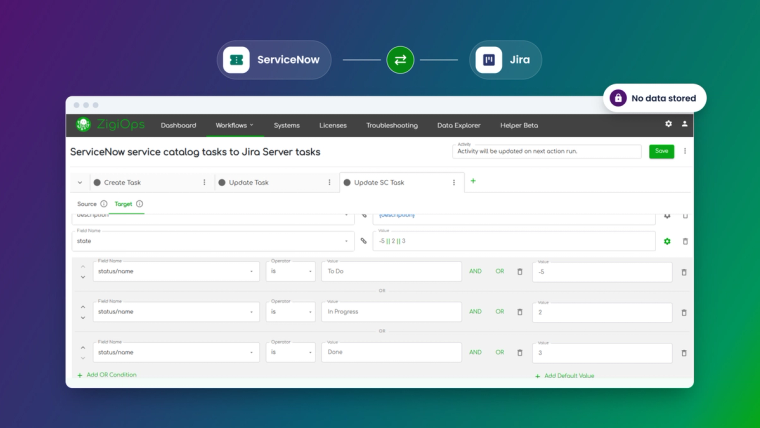
Task: Add a new action with plus icon
Action: coord(473,181)
